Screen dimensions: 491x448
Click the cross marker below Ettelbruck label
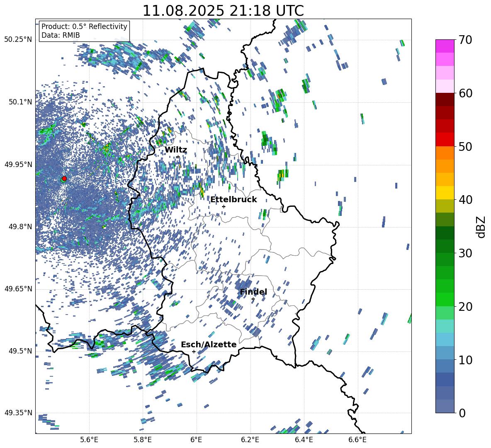[224, 206]
